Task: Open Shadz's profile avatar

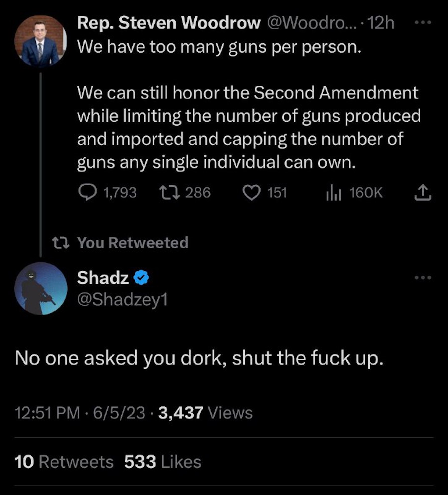Action: click(x=41, y=288)
